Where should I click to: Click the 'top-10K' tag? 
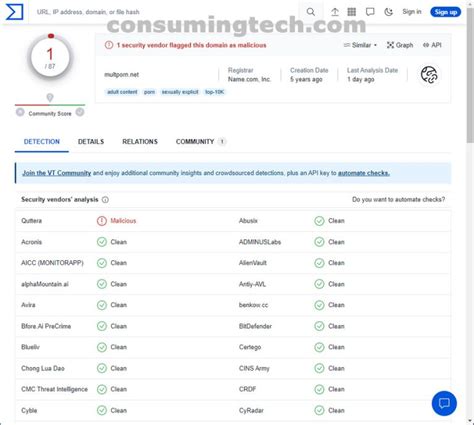[215, 92]
